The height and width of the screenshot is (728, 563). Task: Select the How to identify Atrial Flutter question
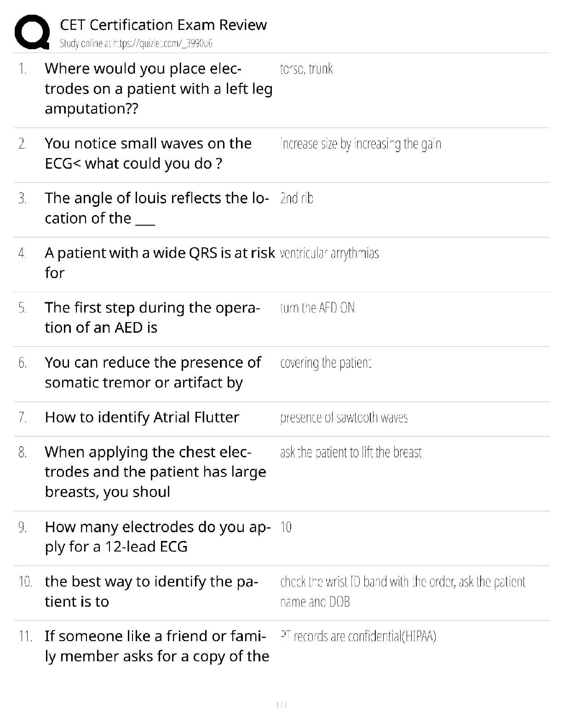click(x=142, y=417)
